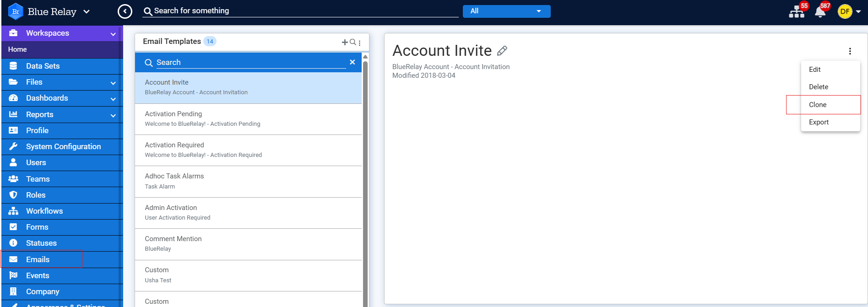Click the Events flag icon
The width and height of the screenshot is (868, 307).
pos(13,275)
